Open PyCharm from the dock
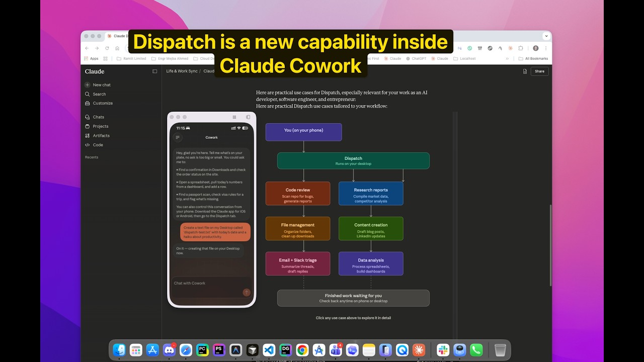 (202, 350)
